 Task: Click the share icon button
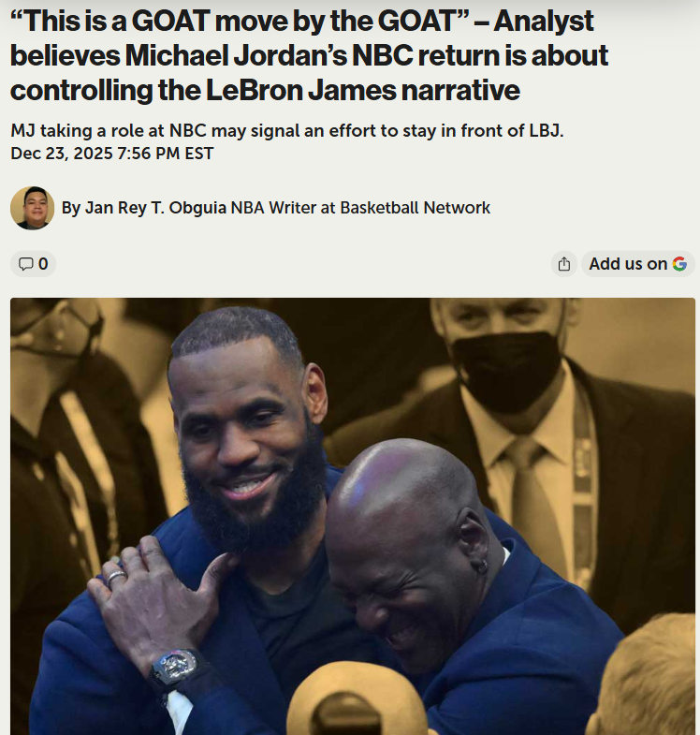tap(564, 264)
